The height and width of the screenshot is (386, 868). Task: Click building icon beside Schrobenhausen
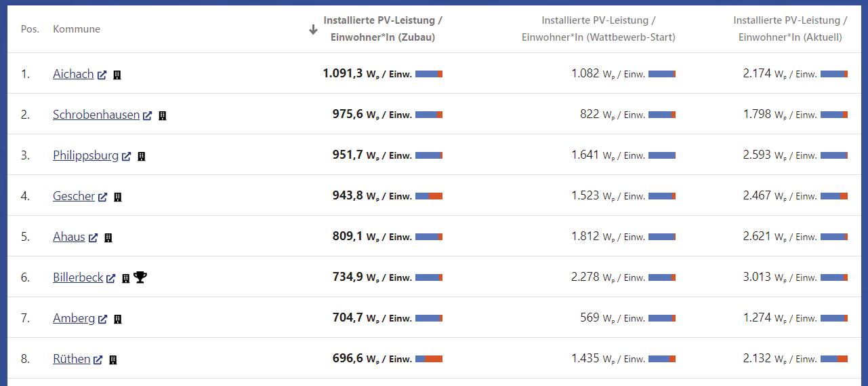pyautogui.click(x=162, y=115)
